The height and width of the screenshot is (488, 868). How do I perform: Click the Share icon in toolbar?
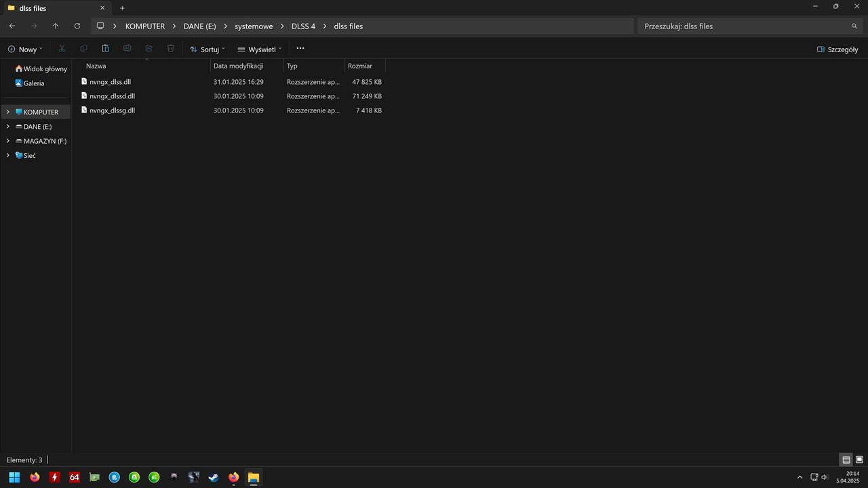[x=149, y=49]
